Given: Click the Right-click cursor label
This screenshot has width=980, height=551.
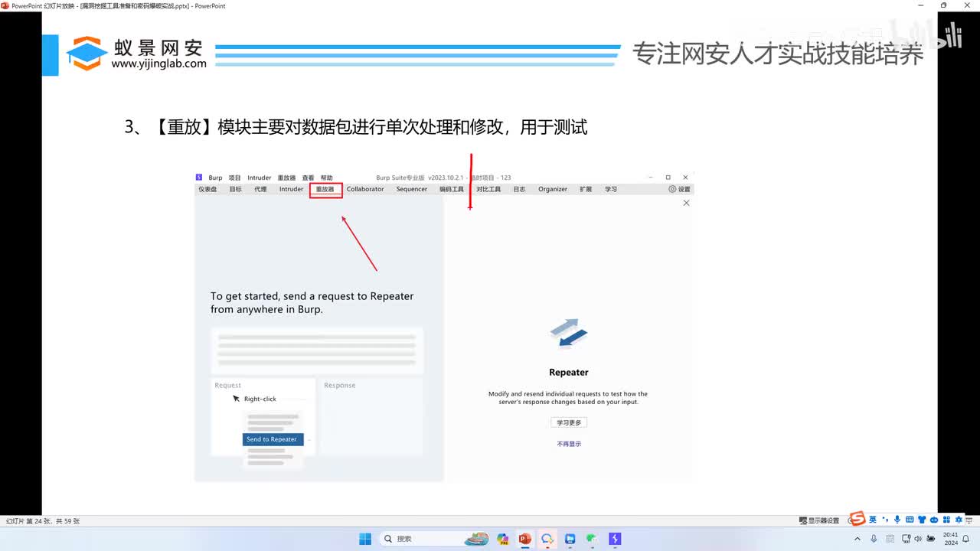Looking at the screenshot, I should pyautogui.click(x=260, y=399).
